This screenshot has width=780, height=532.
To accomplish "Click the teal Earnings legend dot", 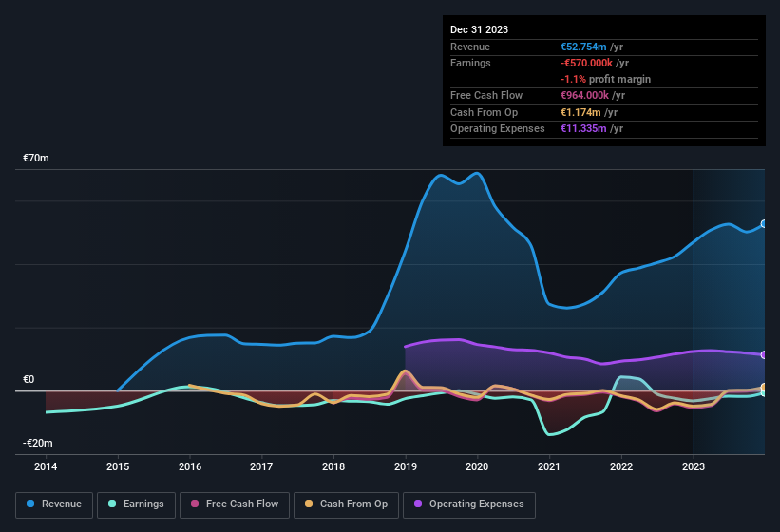I will pos(113,504).
